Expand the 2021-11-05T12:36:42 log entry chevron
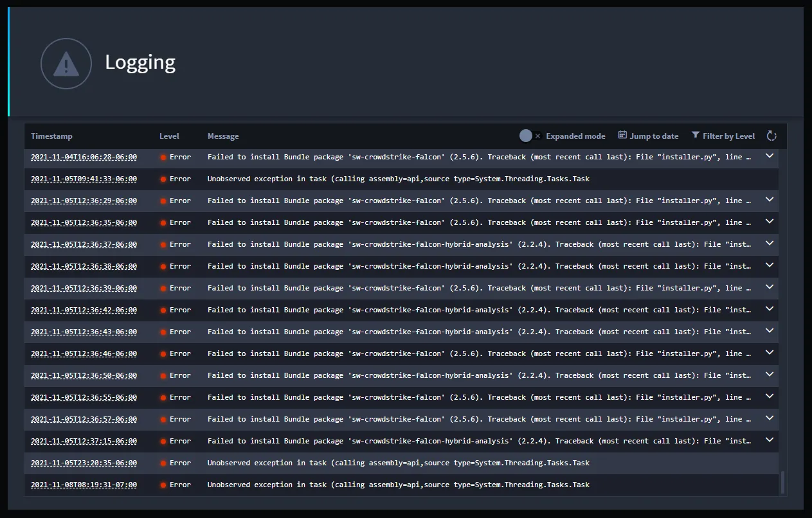The width and height of the screenshot is (812, 518). tap(769, 309)
